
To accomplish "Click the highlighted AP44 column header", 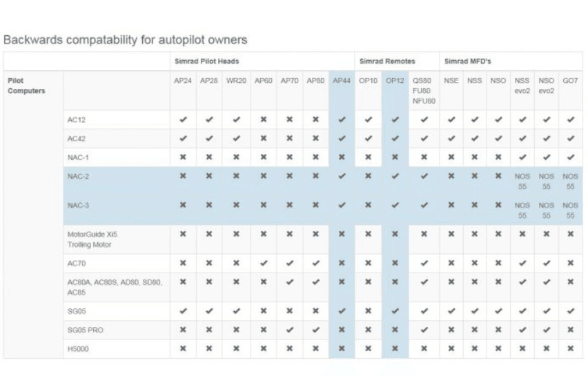I will click(x=342, y=81).
